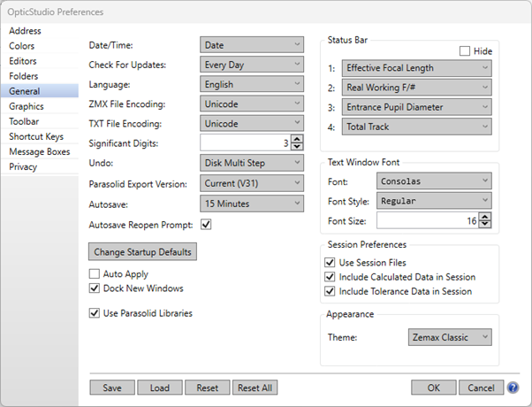The height and width of the screenshot is (407, 532).
Task: Disable Use Parasolid Libraries option
Action: click(95, 312)
